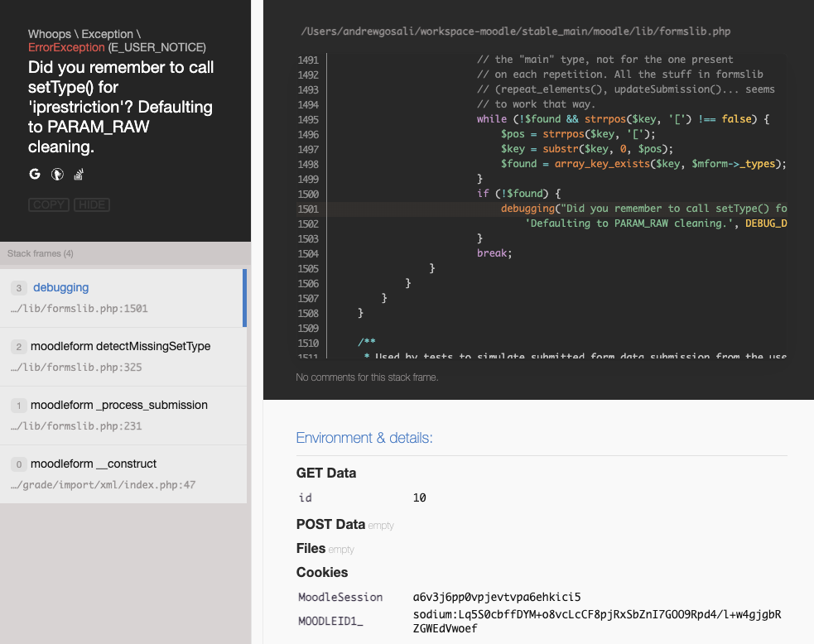Click the GET id value '10'
Screen dimensions: 814x644
(x=420, y=498)
